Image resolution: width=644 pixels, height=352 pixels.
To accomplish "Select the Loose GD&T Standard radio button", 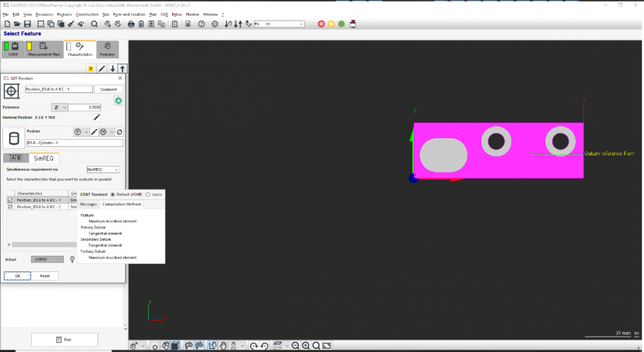I will 148,194.
